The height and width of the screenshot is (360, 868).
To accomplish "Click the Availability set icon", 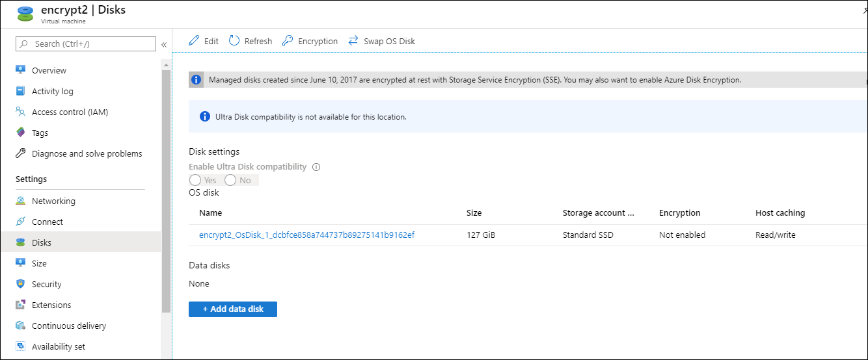I will click(20, 346).
